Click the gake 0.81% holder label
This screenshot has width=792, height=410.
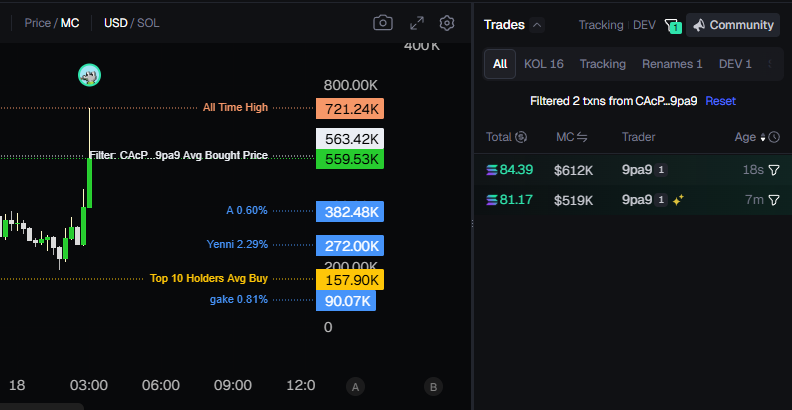coord(239,299)
